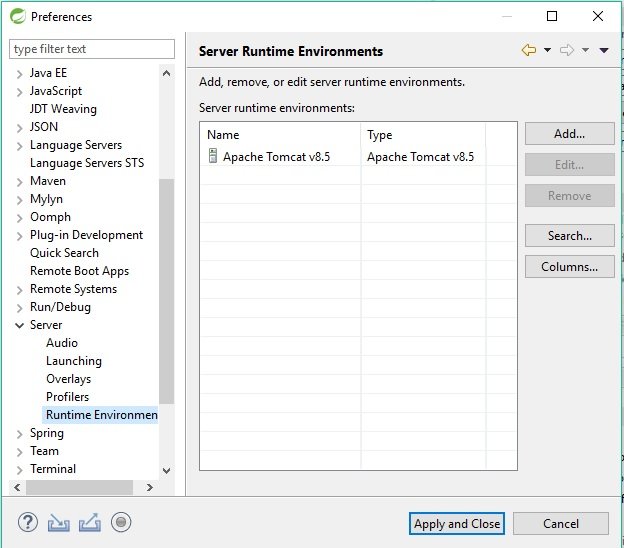
Task: Expand the Java EE tree node
Action: point(20,74)
